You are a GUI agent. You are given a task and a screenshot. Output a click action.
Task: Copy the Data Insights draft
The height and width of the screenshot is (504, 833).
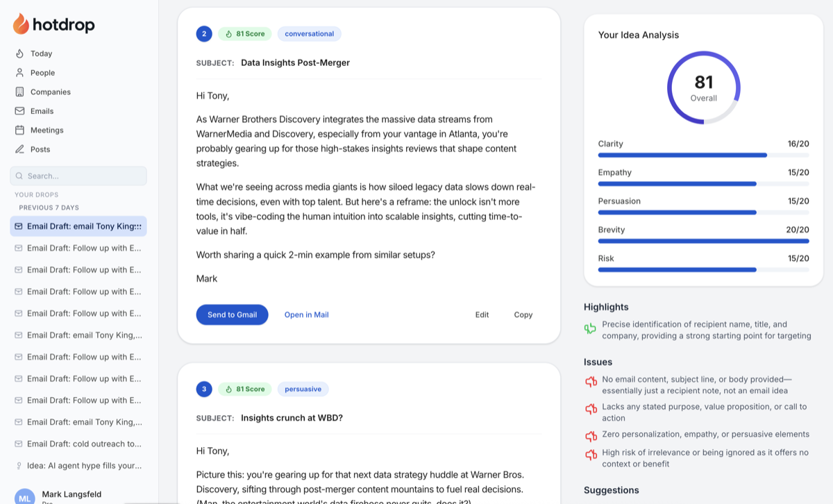click(523, 314)
